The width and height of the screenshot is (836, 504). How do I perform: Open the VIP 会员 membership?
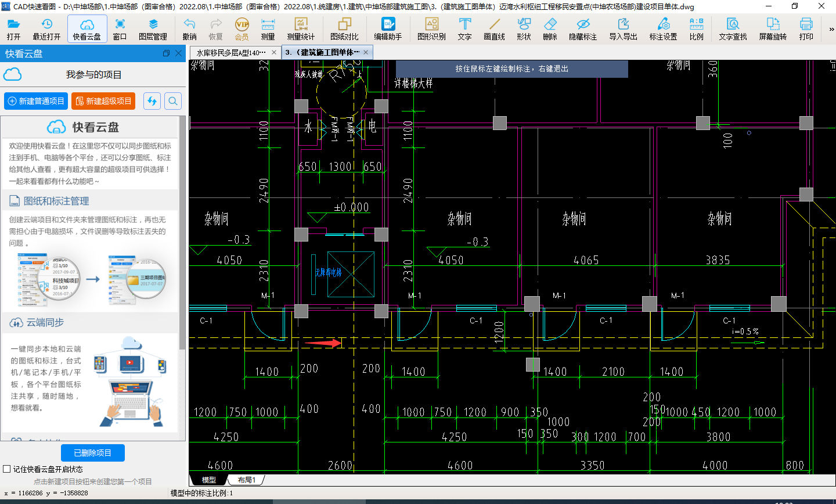[242, 28]
